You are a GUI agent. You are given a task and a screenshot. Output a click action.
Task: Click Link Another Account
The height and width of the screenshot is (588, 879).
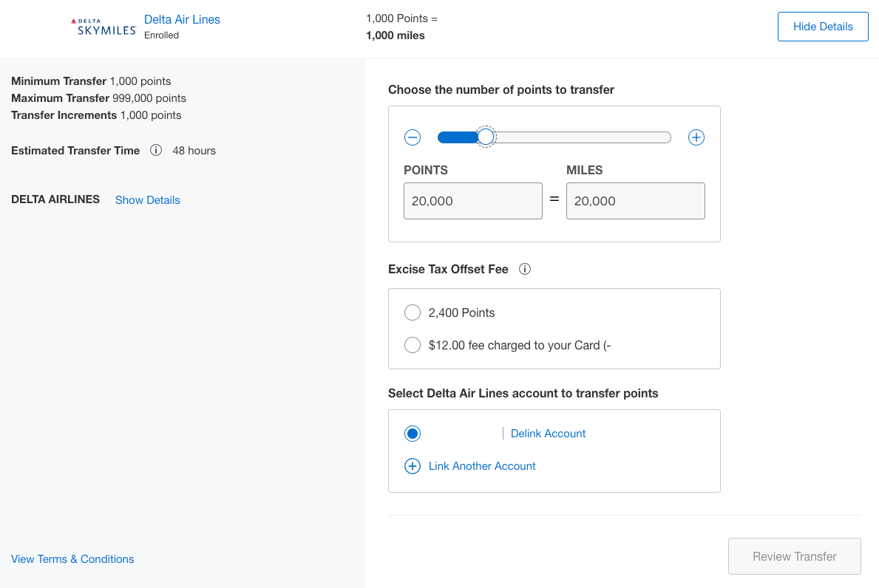(x=482, y=466)
